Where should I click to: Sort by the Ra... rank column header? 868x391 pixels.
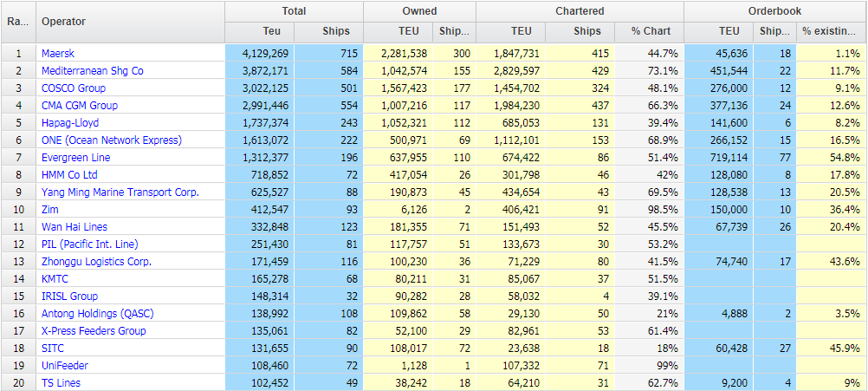click(18, 22)
